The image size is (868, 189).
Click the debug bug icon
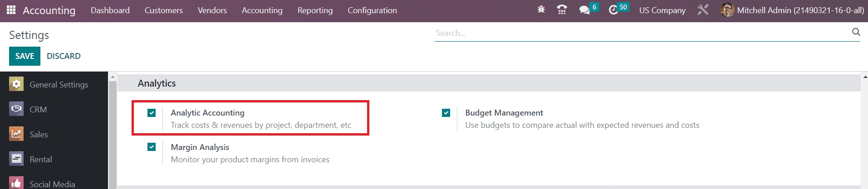click(541, 10)
